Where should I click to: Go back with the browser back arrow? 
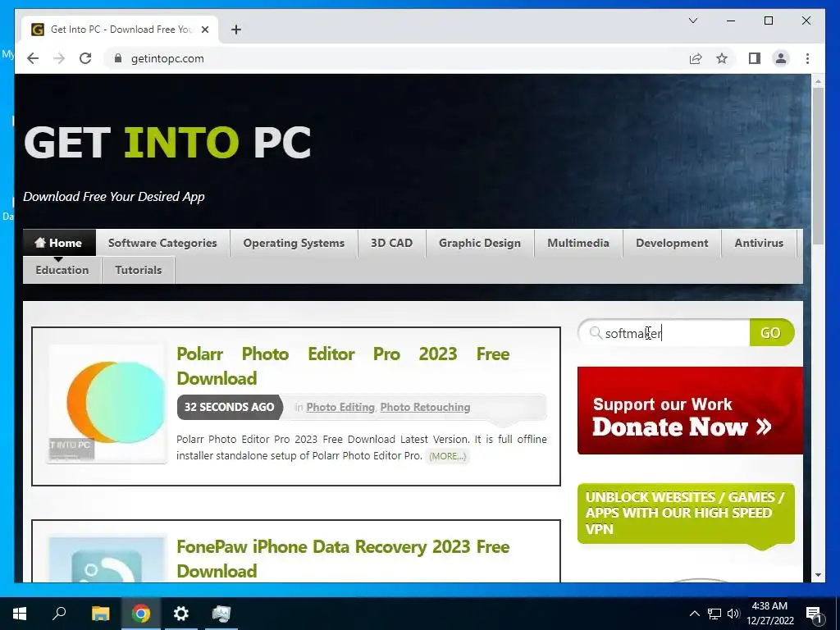click(33, 58)
